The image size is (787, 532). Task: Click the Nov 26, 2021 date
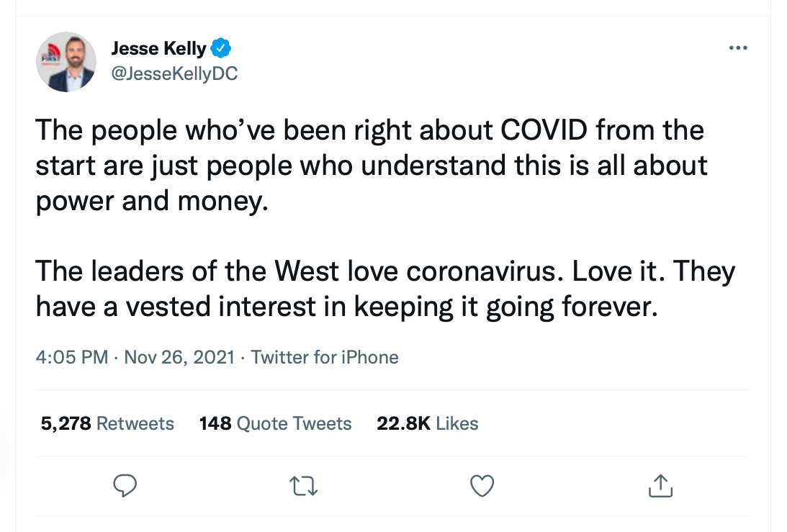coord(179,357)
